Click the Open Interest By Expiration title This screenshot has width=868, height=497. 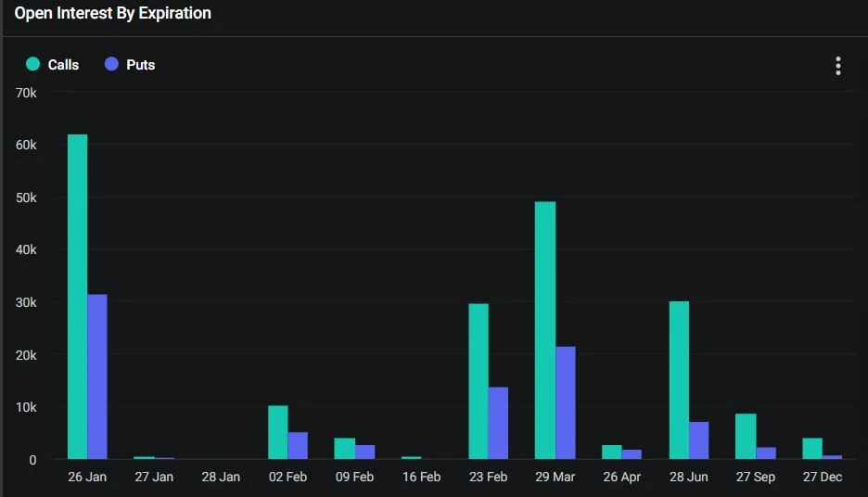point(113,13)
